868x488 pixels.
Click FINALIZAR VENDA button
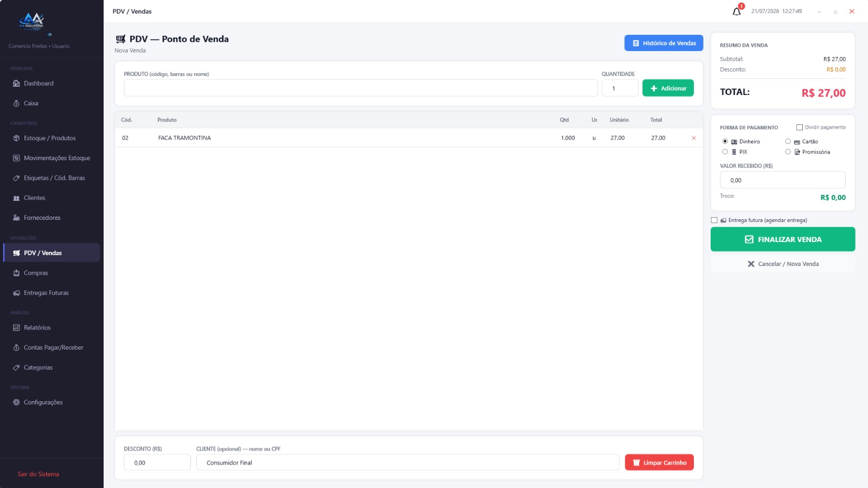pyautogui.click(x=783, y=239)
